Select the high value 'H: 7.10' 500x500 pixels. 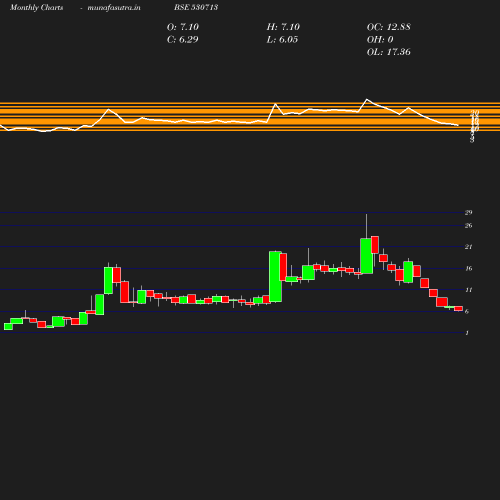pyautogui.click(x=283, y=27)
